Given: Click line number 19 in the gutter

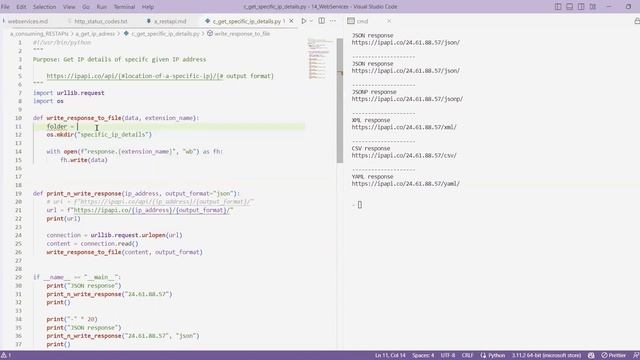Looking at the screenshot, I should point(18,193).
